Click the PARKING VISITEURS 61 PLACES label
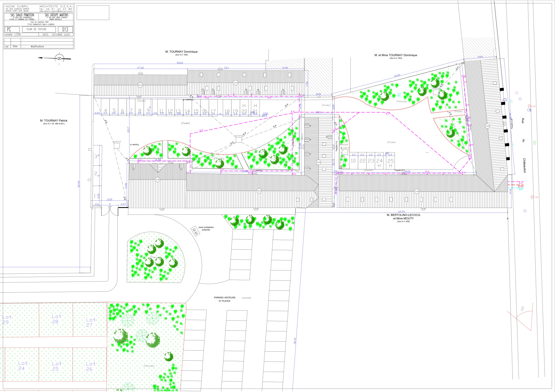This screenshot has height=392, width=555. [x=225, y=299]
